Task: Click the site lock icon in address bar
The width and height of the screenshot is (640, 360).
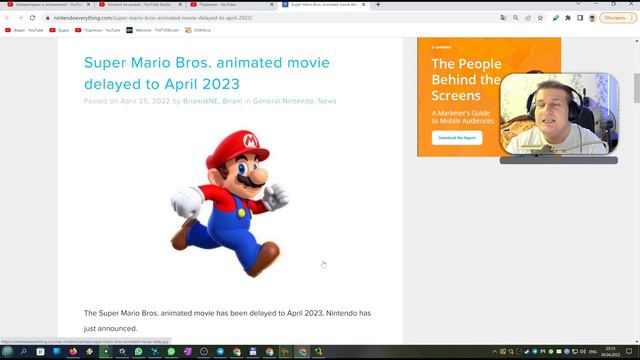Action: point(48,18)
